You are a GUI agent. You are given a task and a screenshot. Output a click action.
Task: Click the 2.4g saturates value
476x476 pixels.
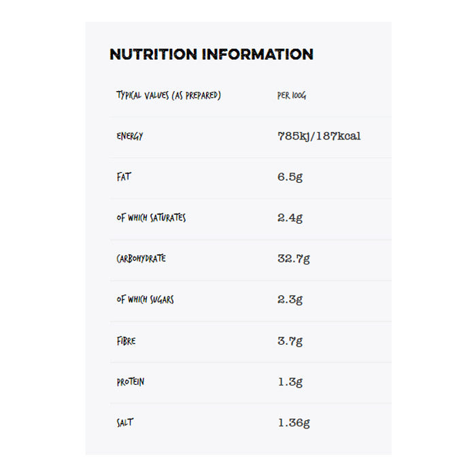290,218
